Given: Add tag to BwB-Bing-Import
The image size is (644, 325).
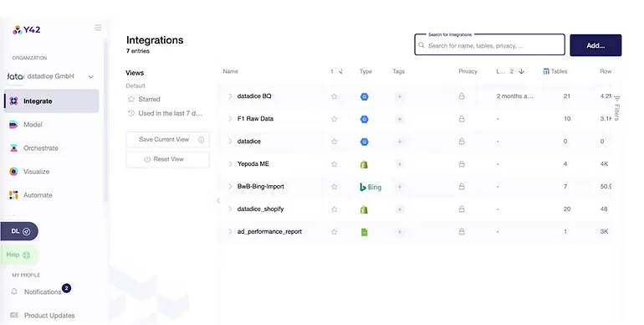Looking at the screenshot, I should click(x=400, y=187).
